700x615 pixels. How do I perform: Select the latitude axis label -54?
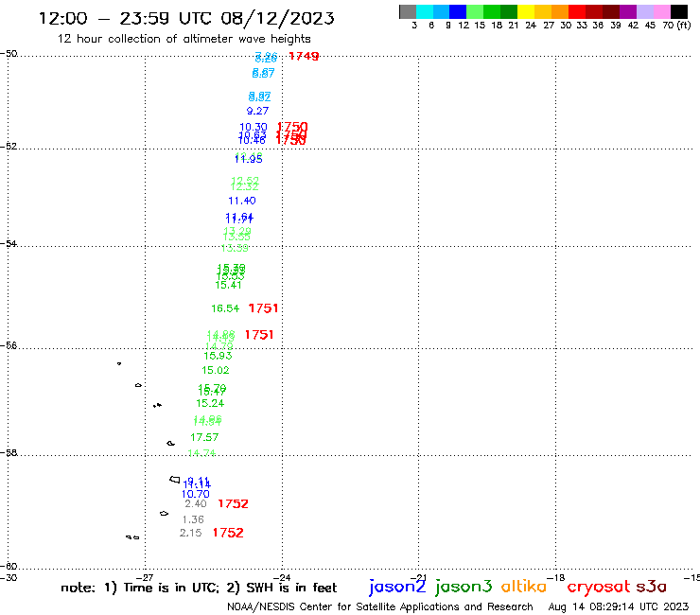(9, 244)
